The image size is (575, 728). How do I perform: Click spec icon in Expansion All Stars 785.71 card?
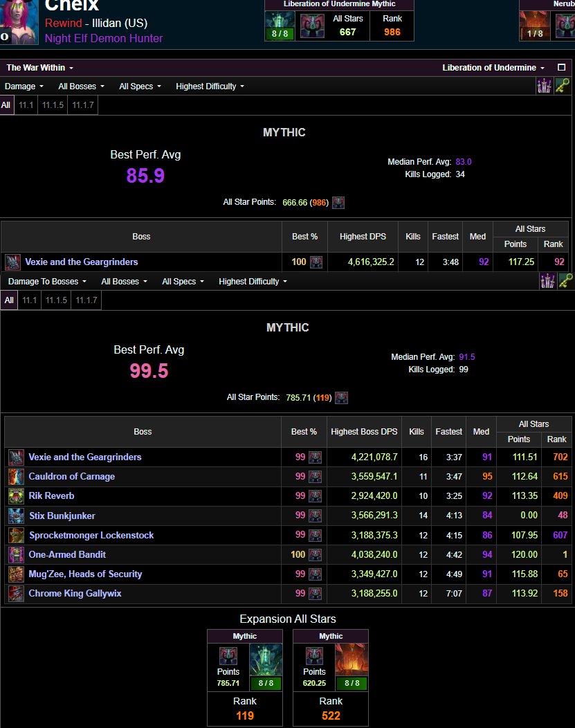click(228, 656)
